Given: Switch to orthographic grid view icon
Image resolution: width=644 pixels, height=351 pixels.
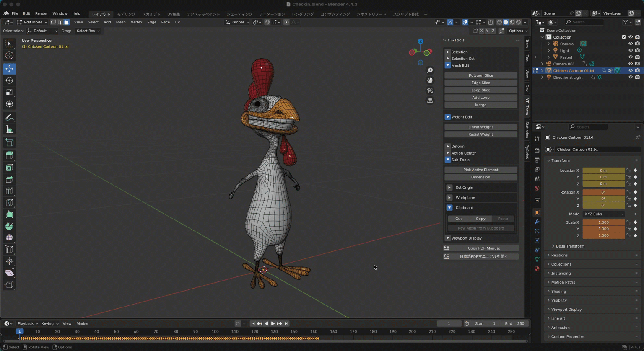Looking at the screenshot, I should 430,101.
